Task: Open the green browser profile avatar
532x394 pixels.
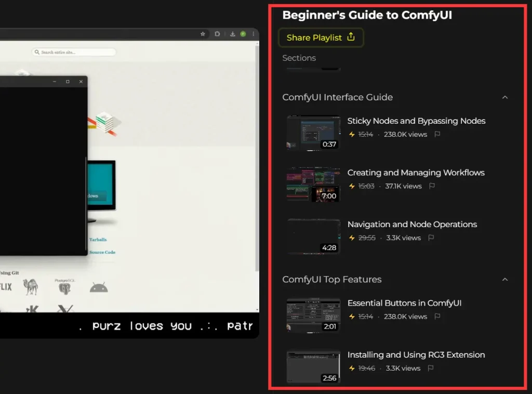Action: 243,34
